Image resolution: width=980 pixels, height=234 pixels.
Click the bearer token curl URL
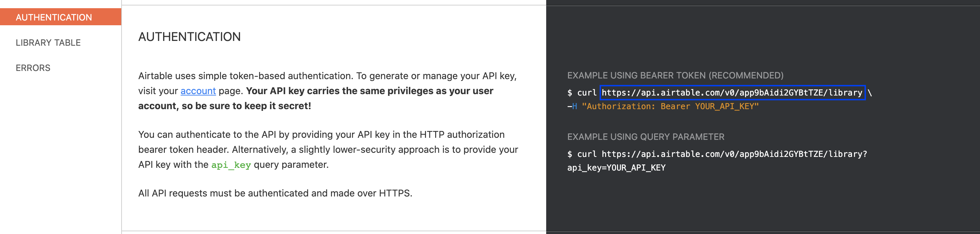(732, 92)
